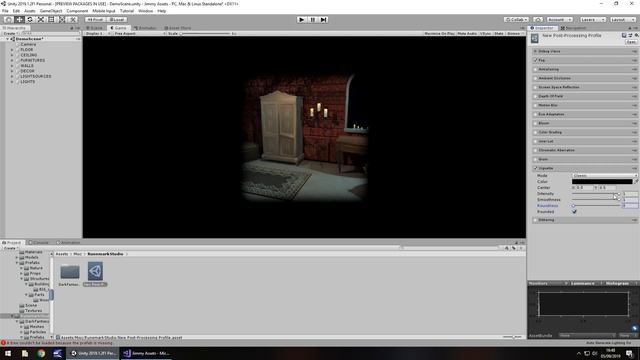This screenshot has height=360, width=640.
Task: Start Play mode with the play button
Action: click(x=302, y=19)
